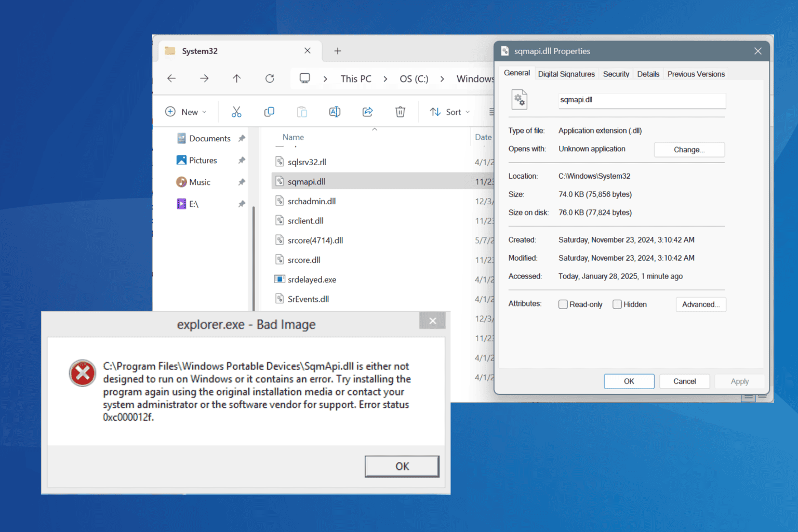This screenshot has width=798, height=532.
Task: Click the red error icon in Bad Image dialog
Action: pos(83,373)
